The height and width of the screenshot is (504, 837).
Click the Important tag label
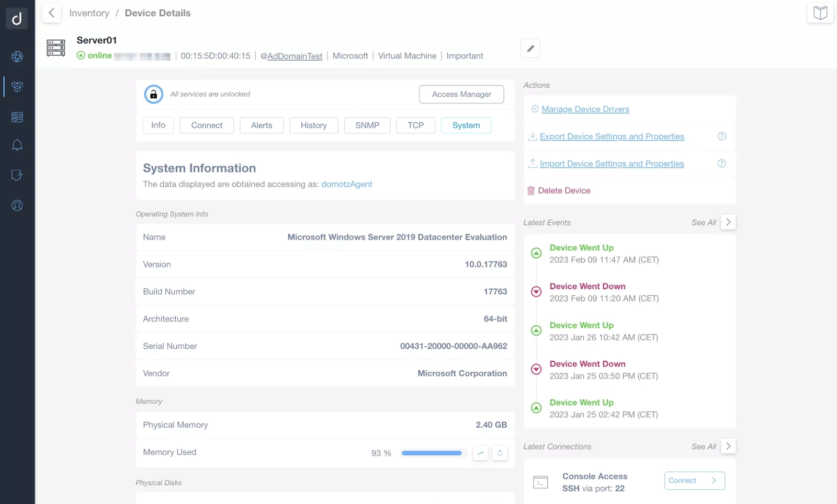(465, 56)
